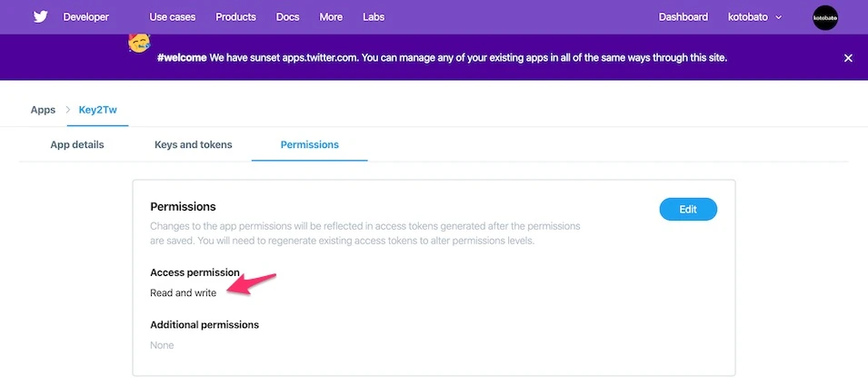Select the Key2Tw breadcrumb item
This screenshot has height=385, width=868.
[x=97, y=110]
